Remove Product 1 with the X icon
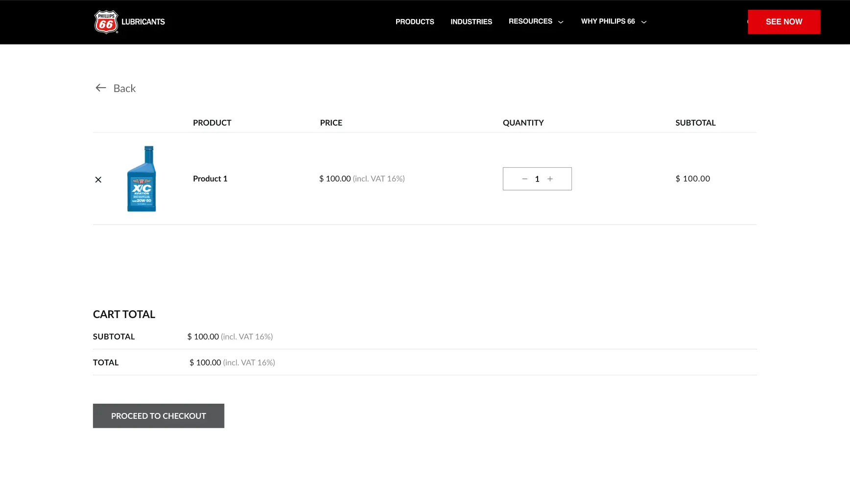 point(98,180)
